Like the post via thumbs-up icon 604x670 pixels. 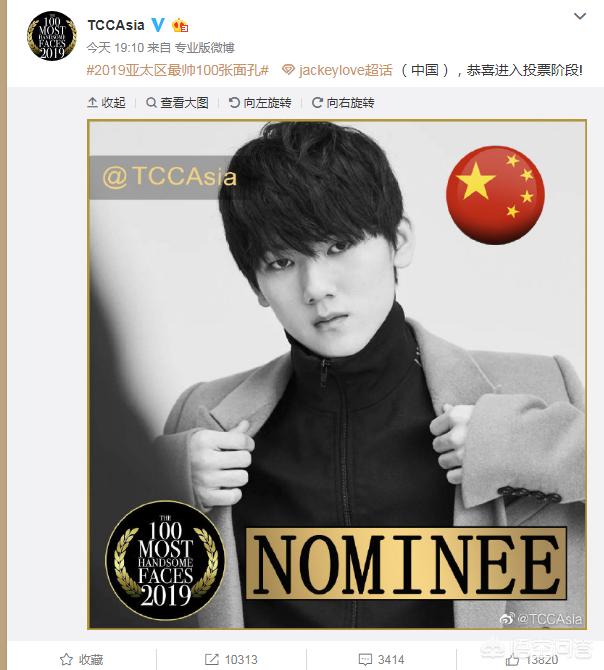click(x=513, y=660)
